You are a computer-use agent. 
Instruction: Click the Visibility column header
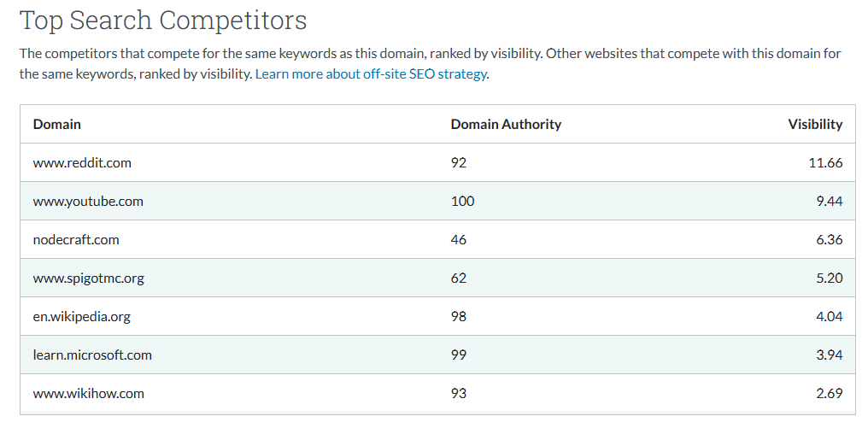click(814, 125)
